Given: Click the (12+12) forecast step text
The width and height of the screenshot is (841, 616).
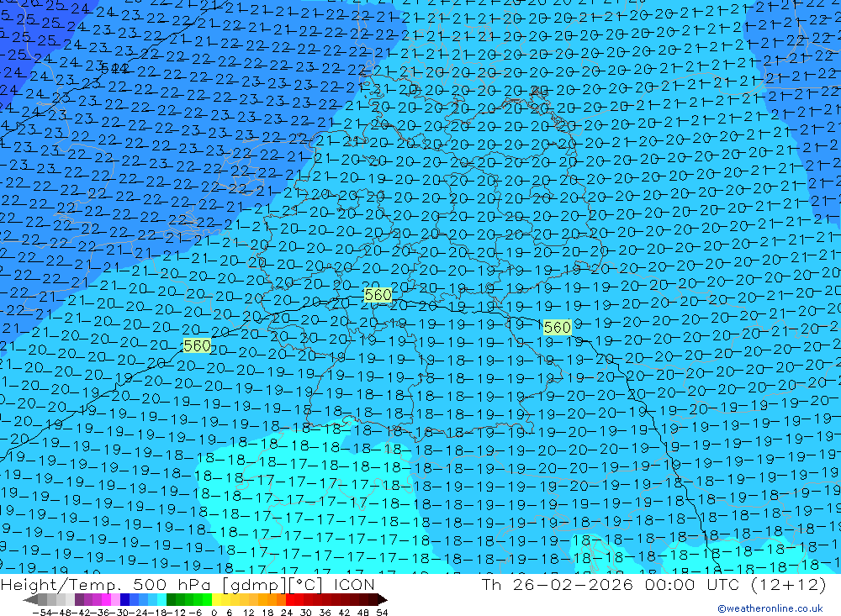Looking at the screenshot, I should tap(788, 585).
